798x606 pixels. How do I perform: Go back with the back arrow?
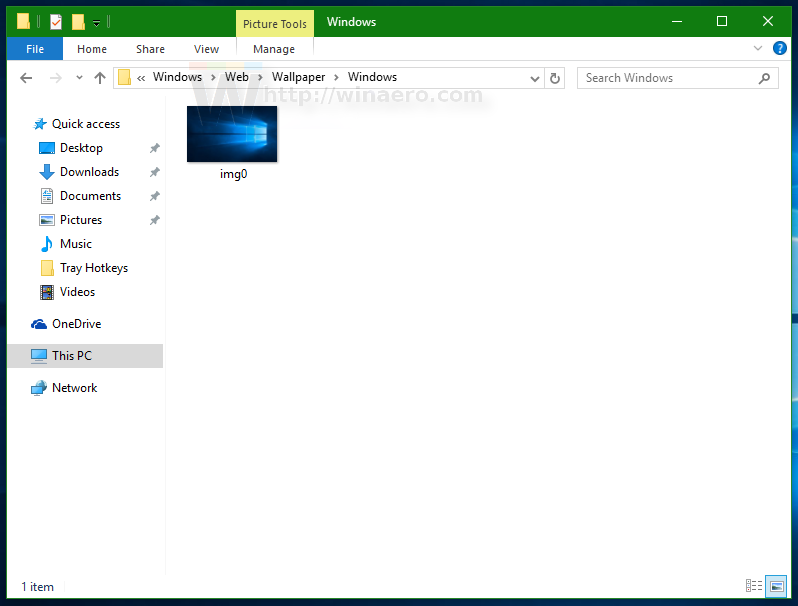click(26, 78)
